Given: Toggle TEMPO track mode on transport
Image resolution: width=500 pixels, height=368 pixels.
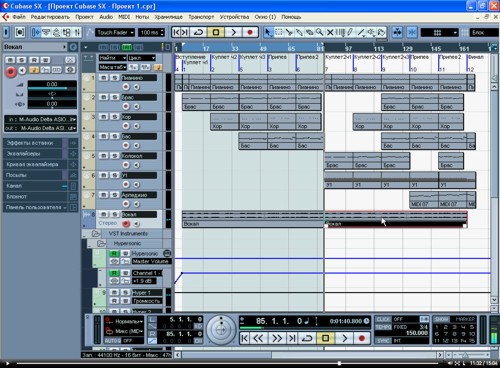Looking at the screenshot, I should click(382, 327).
